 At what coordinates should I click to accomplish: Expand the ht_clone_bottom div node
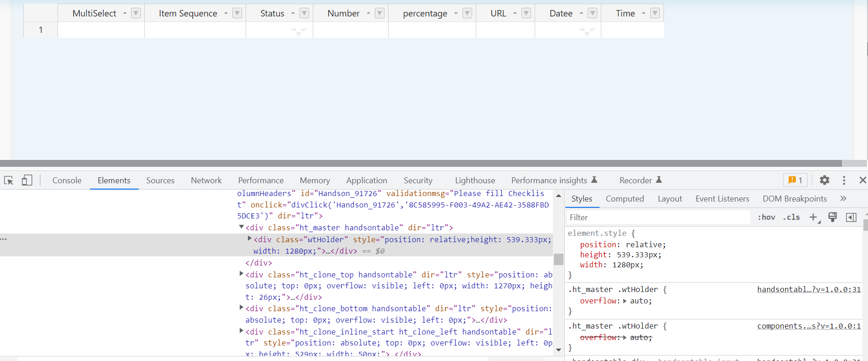[x=242, y=308]
